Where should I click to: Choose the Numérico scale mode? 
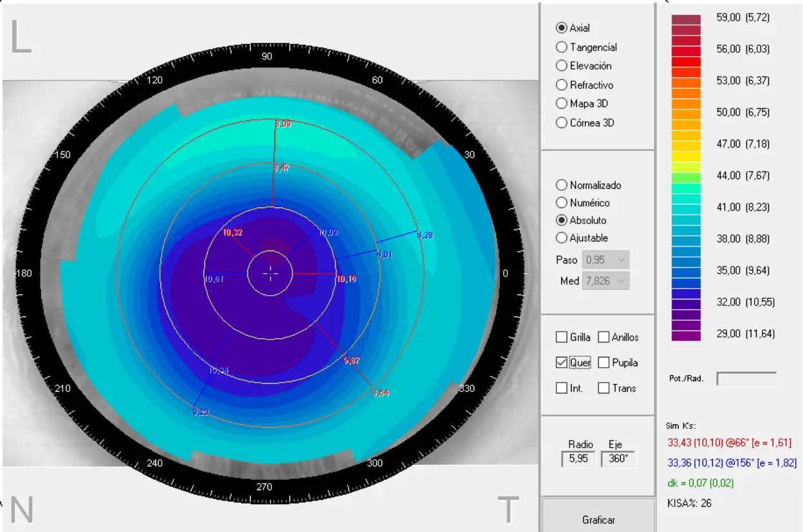pyautogui.click(x=561, y=203)
